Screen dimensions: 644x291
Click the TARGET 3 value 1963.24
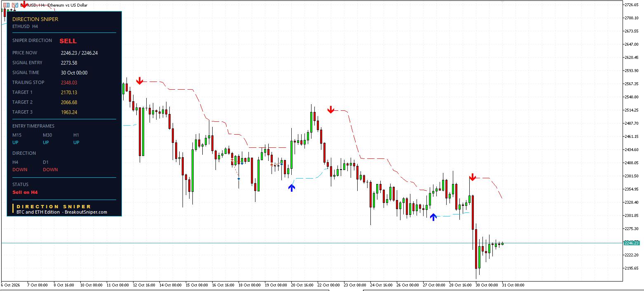pyautogui.click(x=69, y=112)
